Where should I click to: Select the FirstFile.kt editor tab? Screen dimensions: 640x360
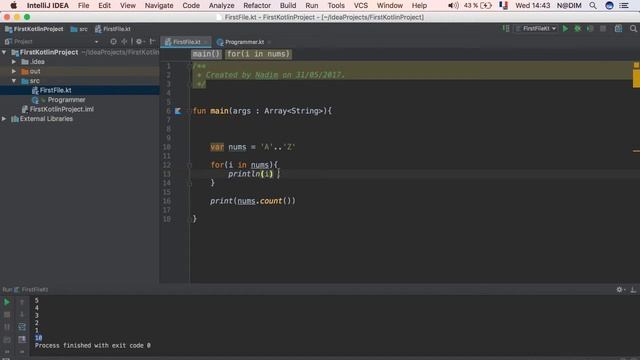click(x=186, y=42)
